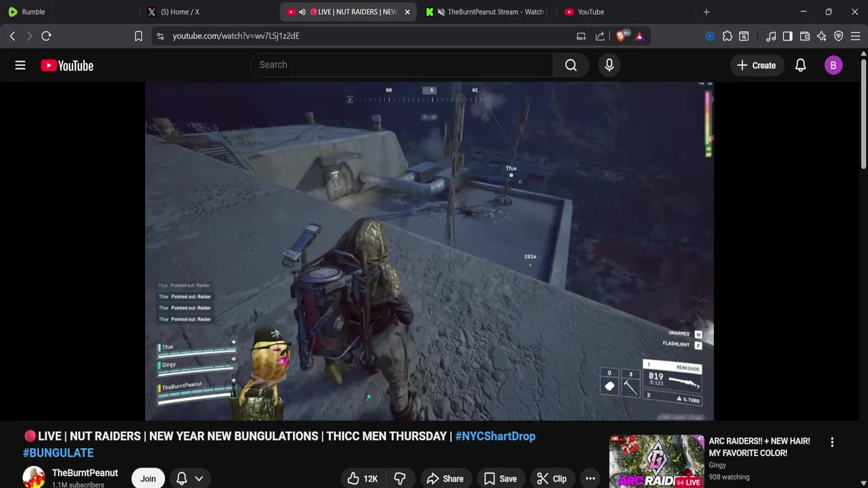This screenshot has width=868, height=488.
Task: Open a new browser tab
Action: [x=707, y=12]
